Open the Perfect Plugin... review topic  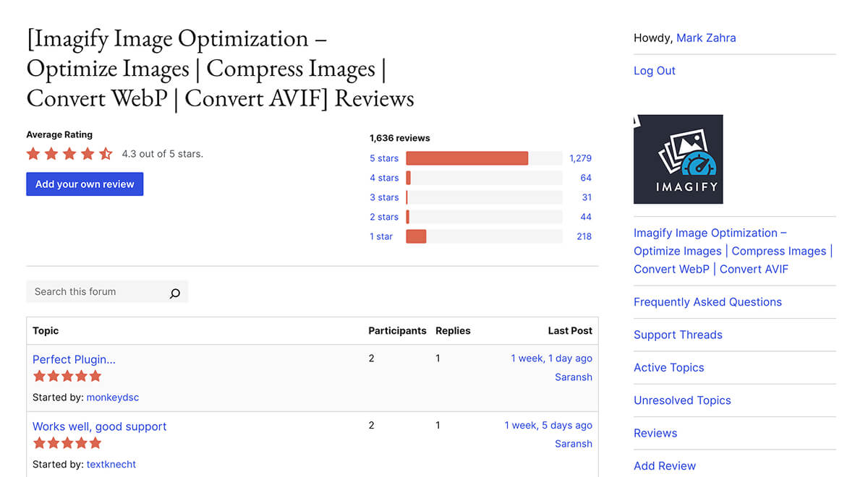tap(74, 359)
